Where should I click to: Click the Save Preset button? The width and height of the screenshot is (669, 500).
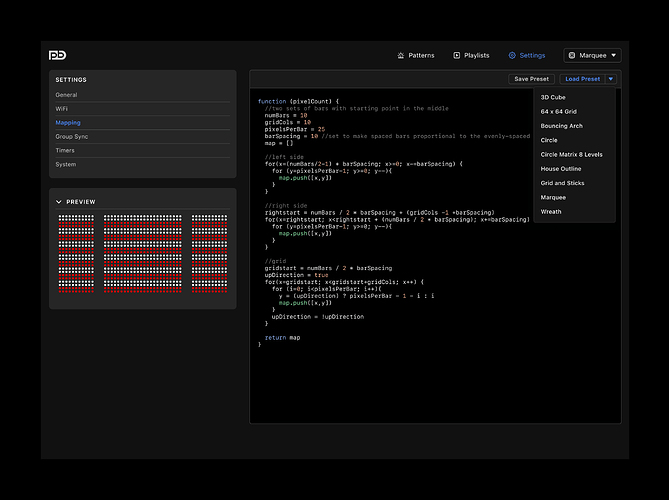[x=532, y=79]
